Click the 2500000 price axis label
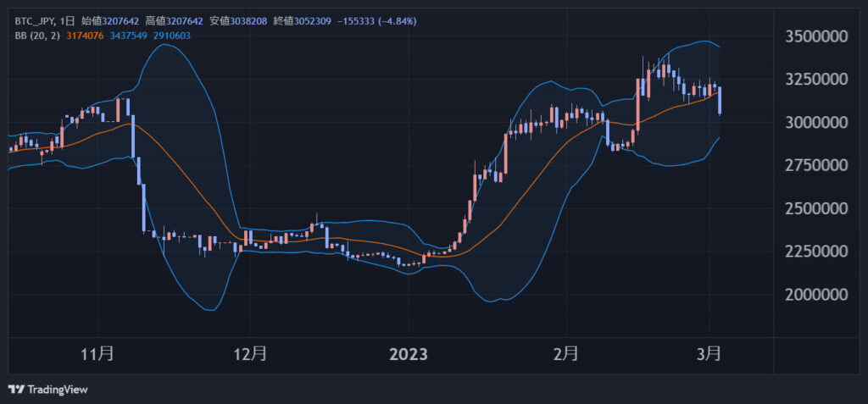 pos(816,208)
